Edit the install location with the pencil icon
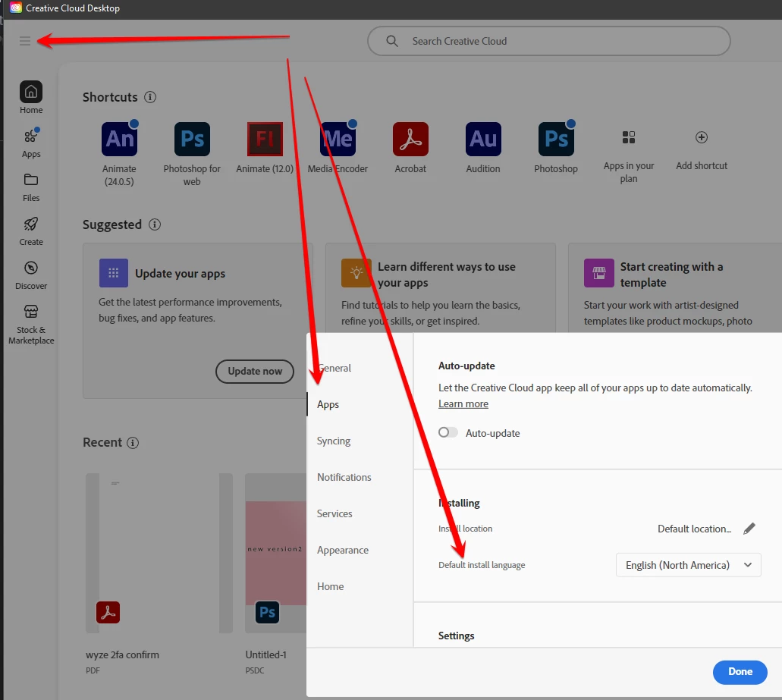Image resolution: width=782 pixels, height=700 pixels. (x=749, y=529)
